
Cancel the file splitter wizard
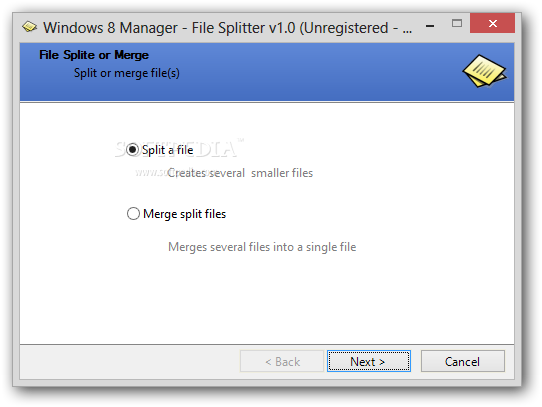pos(462,361)
